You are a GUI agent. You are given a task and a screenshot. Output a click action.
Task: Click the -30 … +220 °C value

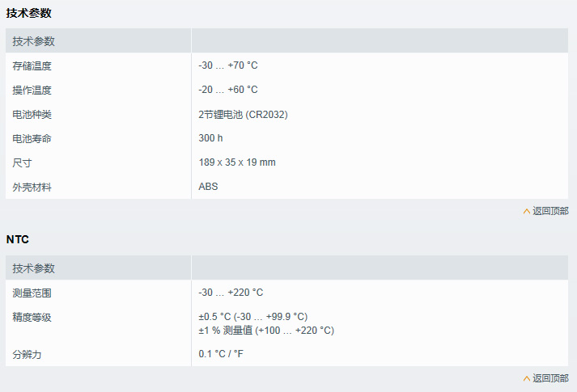click(x=231, y=293)
